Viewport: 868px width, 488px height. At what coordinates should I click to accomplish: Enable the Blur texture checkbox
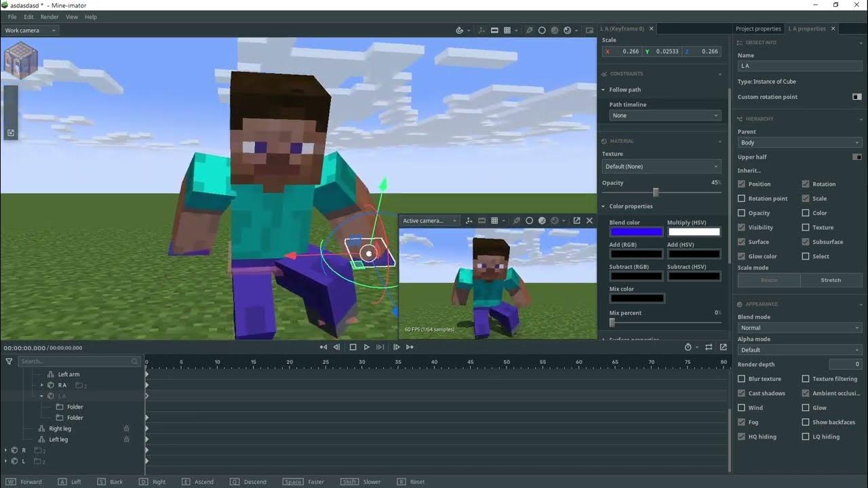(x=741, y=379)
